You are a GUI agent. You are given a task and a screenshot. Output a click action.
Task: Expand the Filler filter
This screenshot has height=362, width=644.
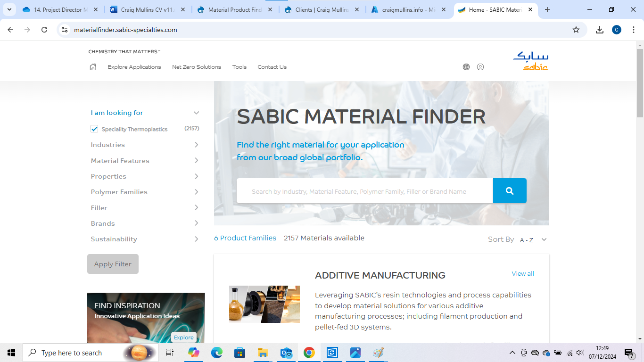pos(145,208)
